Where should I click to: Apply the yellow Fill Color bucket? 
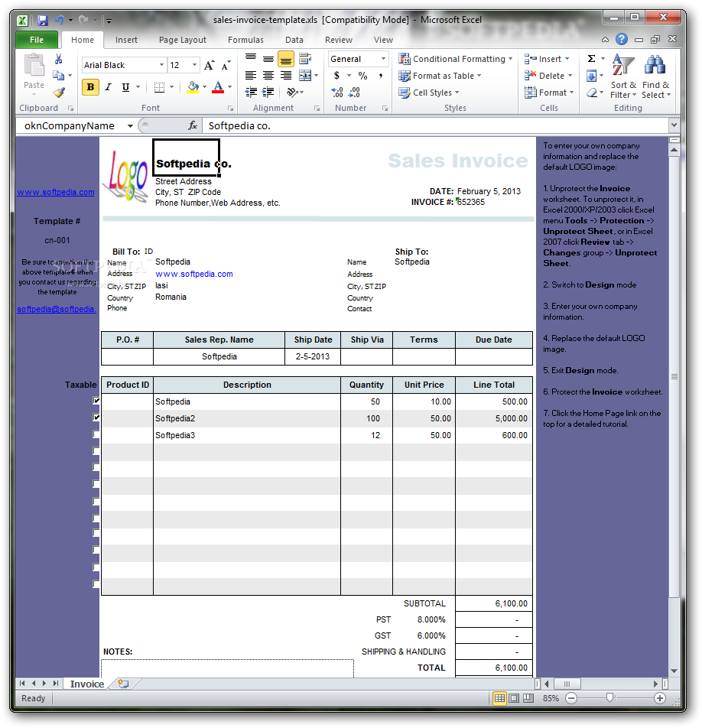[x=193, y=87]
